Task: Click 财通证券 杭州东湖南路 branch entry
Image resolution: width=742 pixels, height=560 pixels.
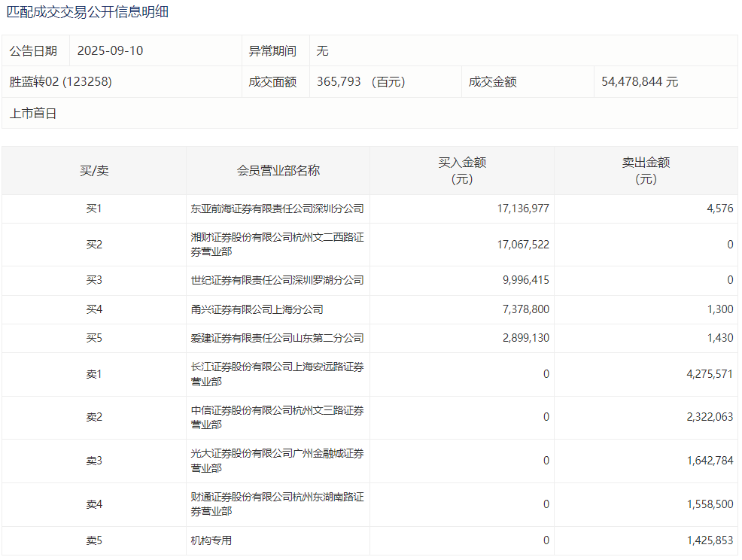Action: [x=277, y=504]
